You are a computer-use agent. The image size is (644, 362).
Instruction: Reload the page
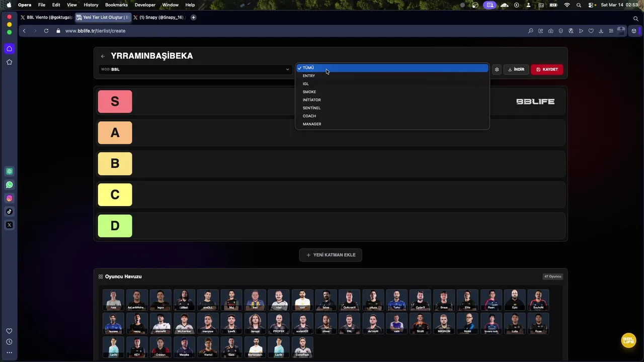pos(46,31)
